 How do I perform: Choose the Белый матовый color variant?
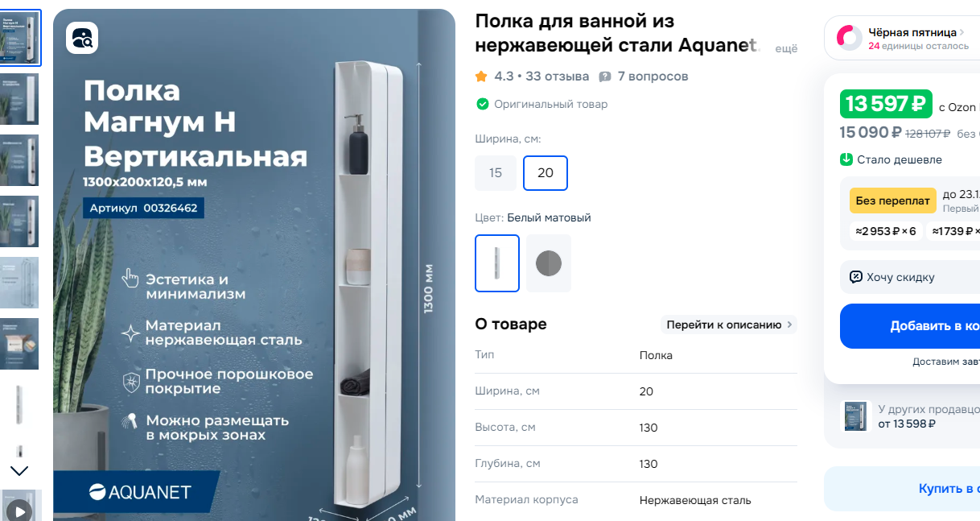coord(497,263)
